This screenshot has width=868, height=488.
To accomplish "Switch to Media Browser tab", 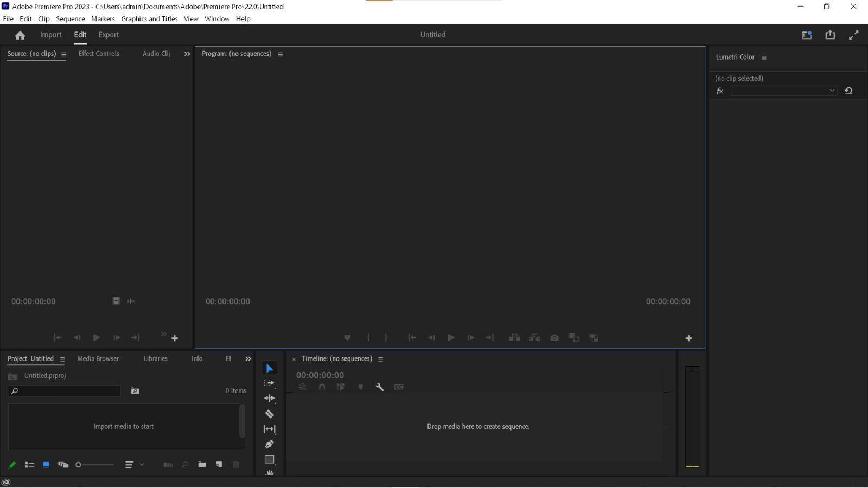I will pyautogui.click(x=98, y=359).
